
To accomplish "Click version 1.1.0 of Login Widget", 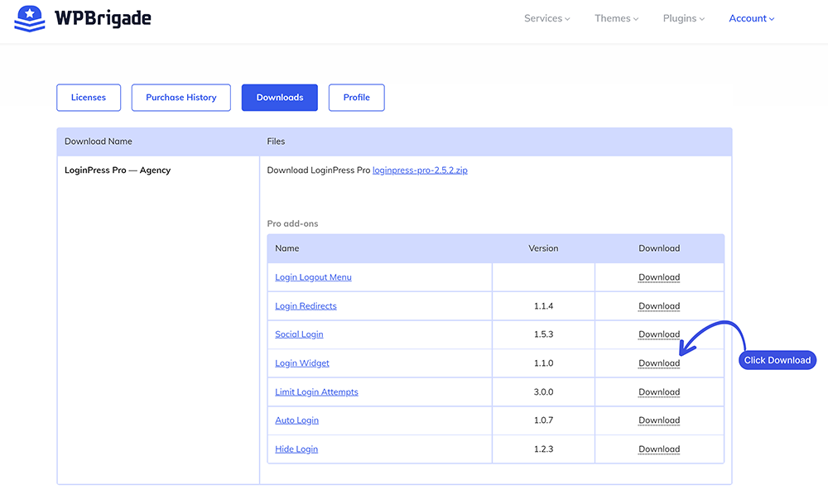I will pos(543,363).
